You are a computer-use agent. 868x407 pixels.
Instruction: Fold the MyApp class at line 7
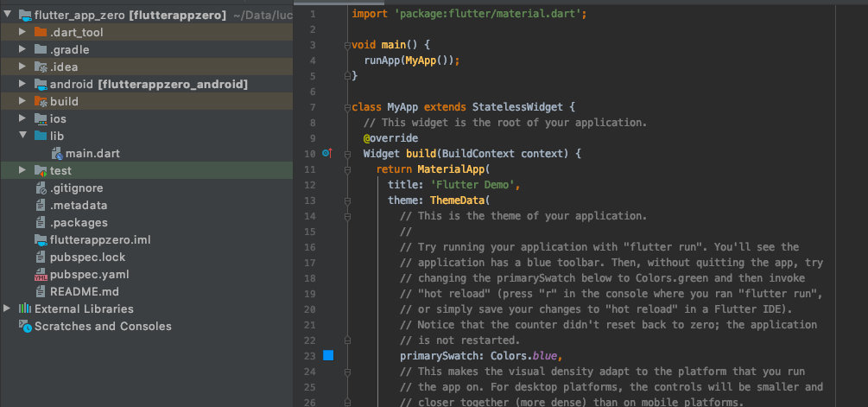click(x=347, y=107)
